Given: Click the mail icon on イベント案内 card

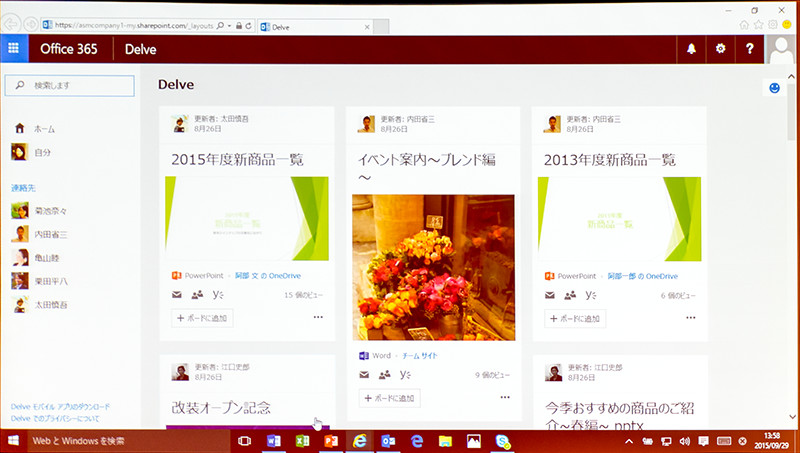Looking at the screenshot, I should (364, 375).
